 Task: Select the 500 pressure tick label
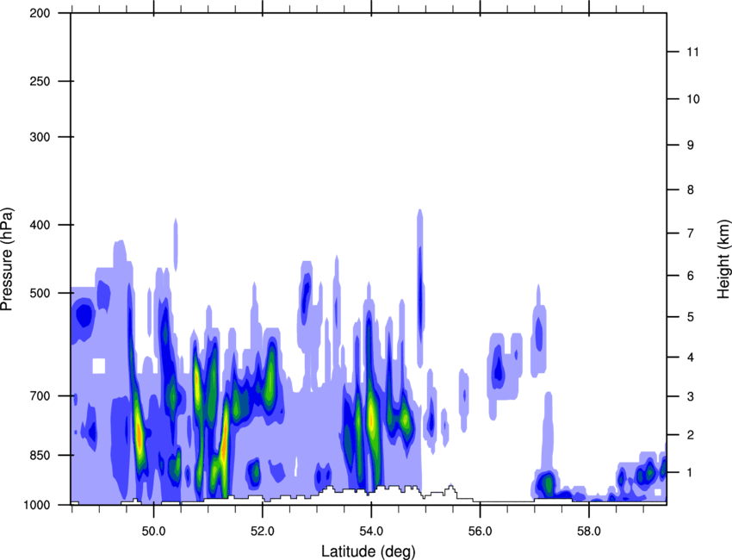tap(40, 293)
